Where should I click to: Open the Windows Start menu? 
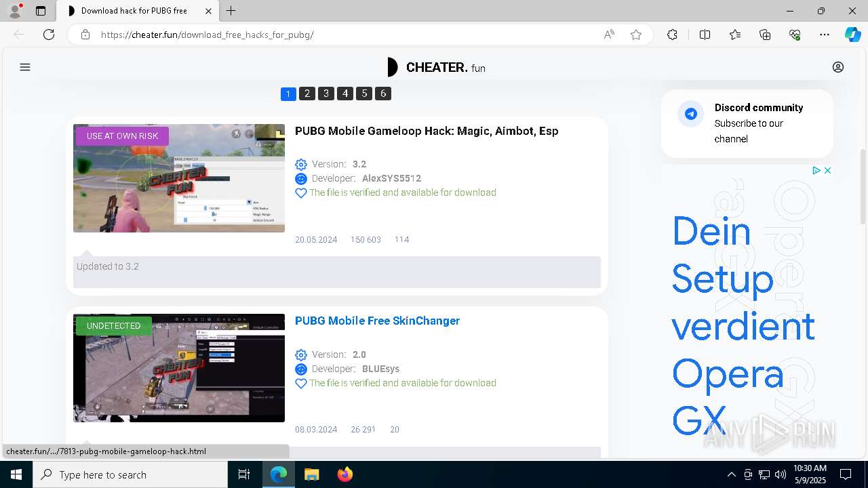[x=16, y=474]
